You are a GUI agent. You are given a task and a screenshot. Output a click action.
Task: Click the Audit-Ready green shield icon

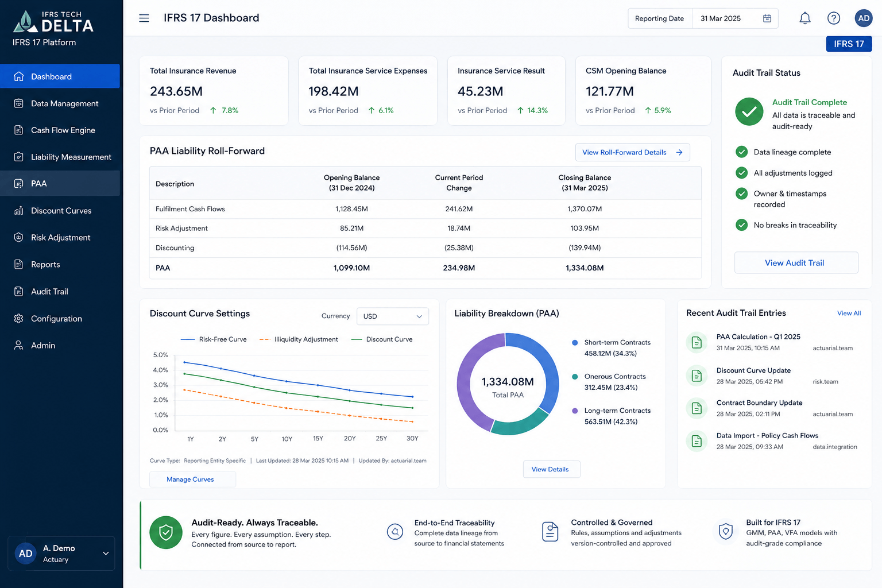click(x=166, y=532)
